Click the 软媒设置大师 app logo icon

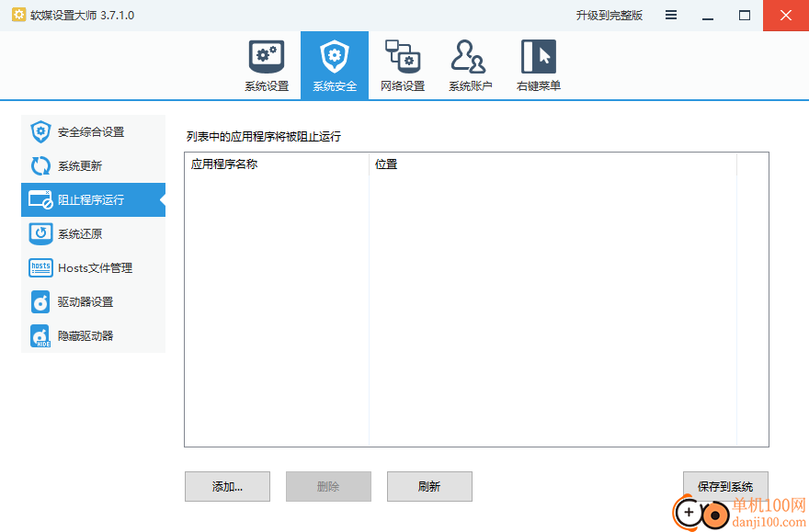click(18, 15)
